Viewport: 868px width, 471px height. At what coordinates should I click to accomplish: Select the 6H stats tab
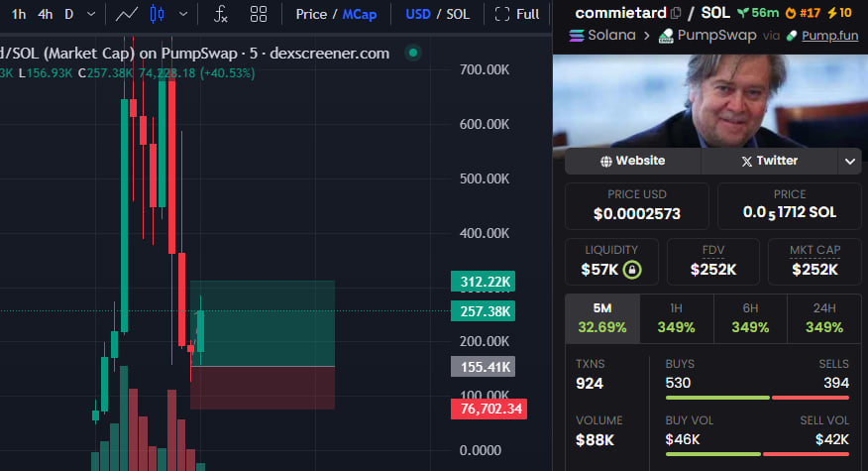[x=750, y=318]
